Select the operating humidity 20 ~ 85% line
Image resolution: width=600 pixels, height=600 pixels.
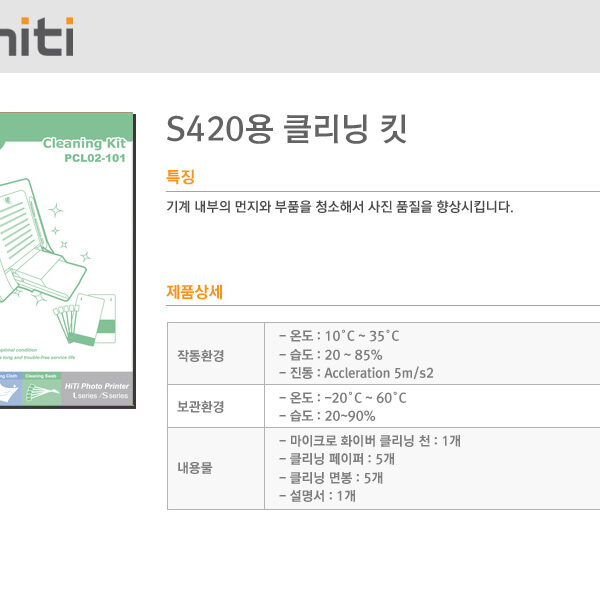point(331,355)
